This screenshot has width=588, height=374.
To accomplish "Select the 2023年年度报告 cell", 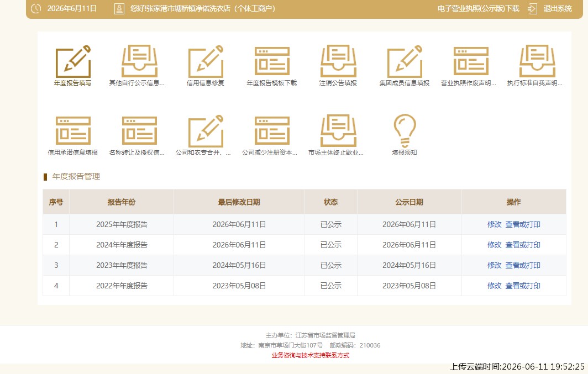I will tap(122, 265).
